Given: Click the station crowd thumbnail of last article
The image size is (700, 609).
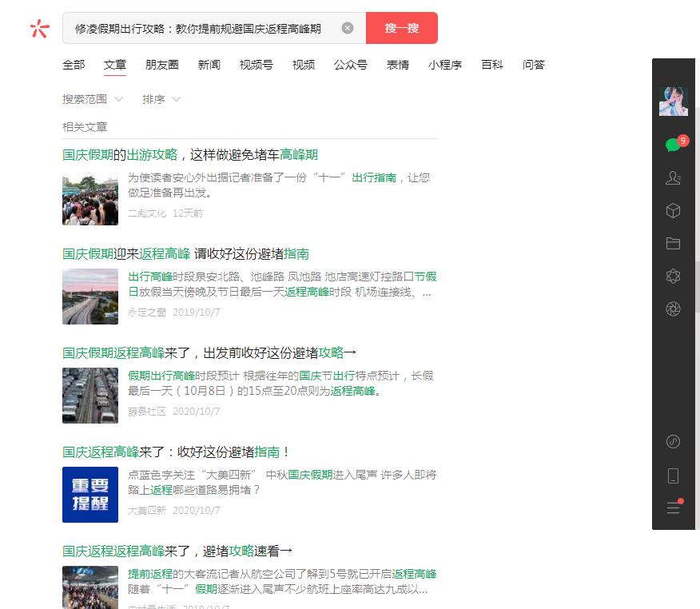Looking at the screenshot, I should coord(90,587).
